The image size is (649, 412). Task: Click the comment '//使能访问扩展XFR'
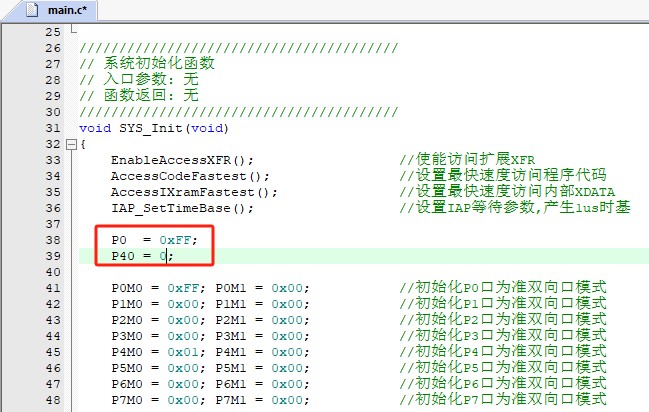[467, 159]
